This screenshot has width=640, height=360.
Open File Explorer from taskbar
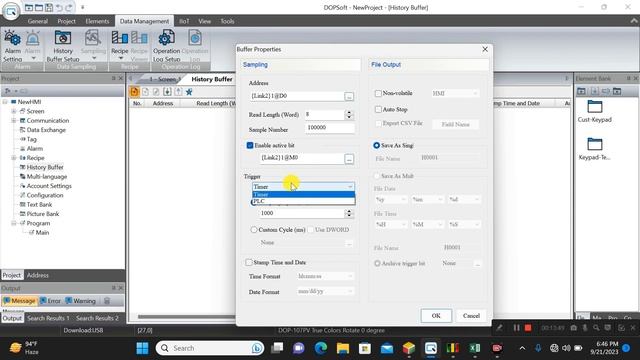[343, 348]
